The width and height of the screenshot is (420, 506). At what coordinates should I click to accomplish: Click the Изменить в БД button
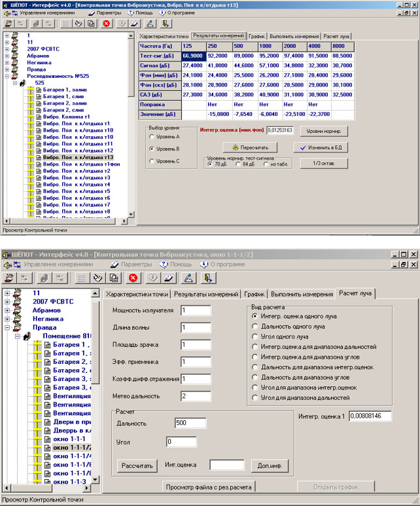click(321, 147)
